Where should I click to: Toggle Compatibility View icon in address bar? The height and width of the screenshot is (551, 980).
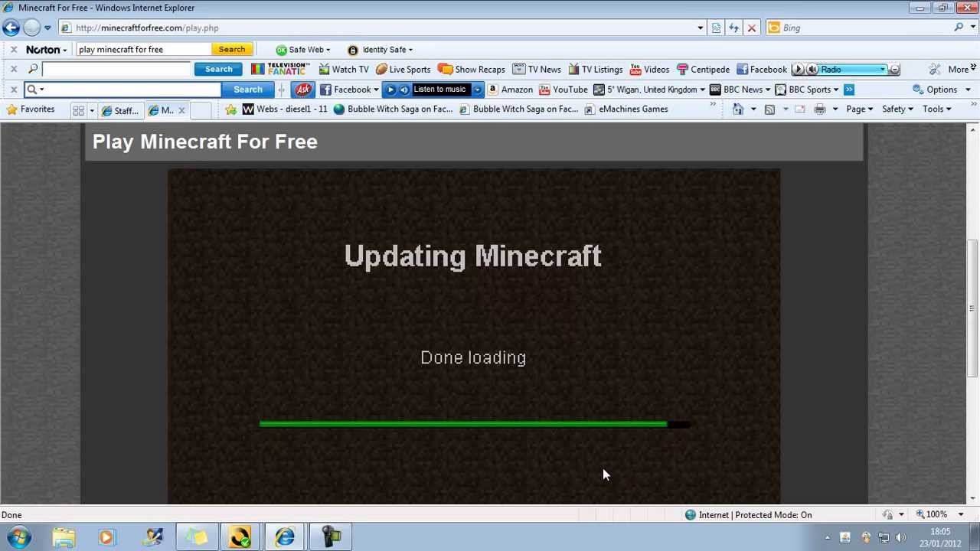tap(716, 28)
